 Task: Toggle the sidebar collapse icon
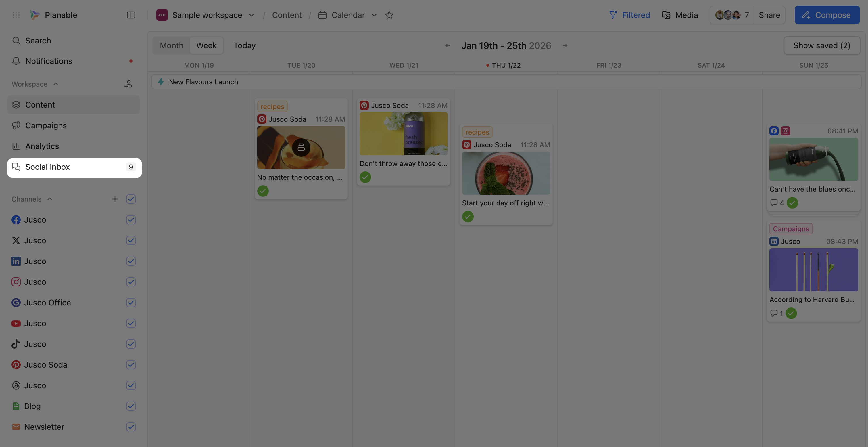[131, 15]
